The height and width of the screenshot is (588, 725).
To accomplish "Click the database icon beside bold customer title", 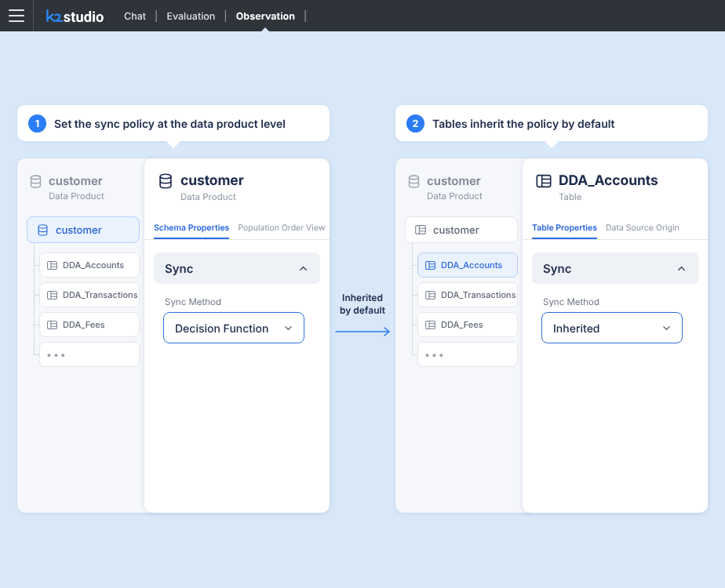I will coord(166,181).
